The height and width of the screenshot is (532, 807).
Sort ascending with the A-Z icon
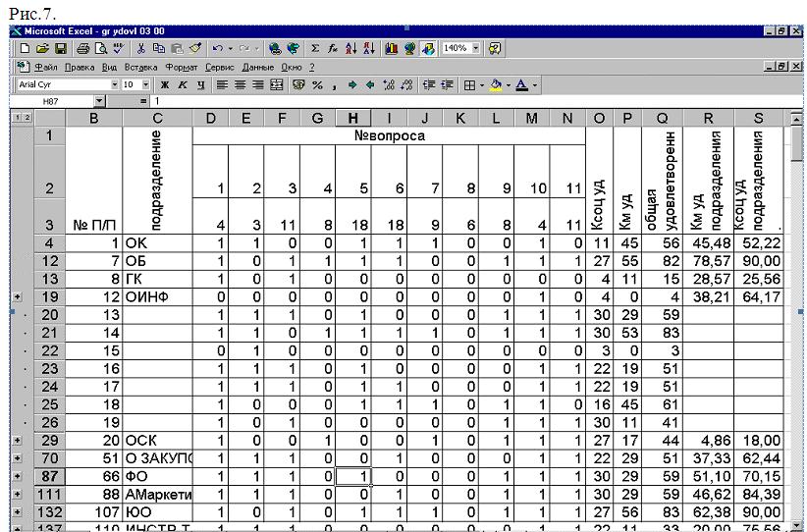point(351,49)
